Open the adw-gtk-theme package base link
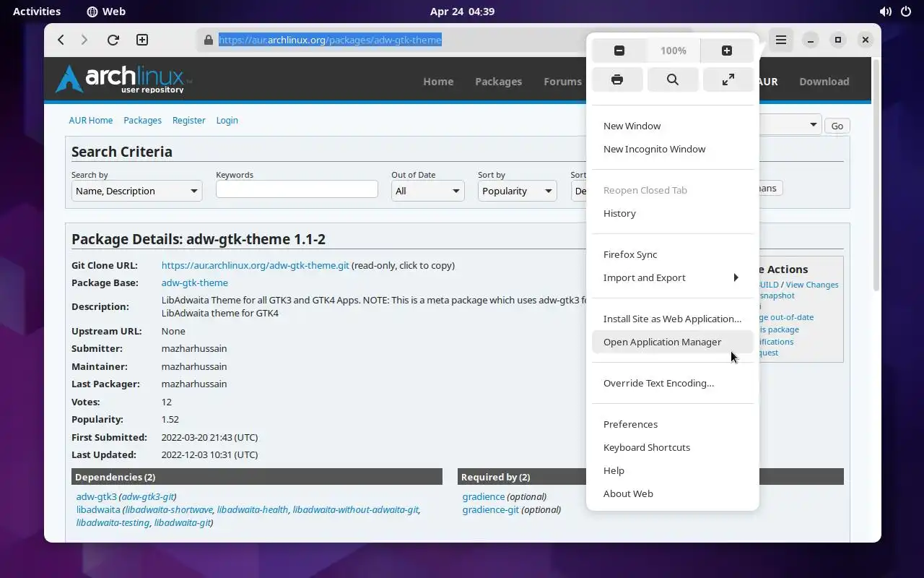 [x=194, y=282]
